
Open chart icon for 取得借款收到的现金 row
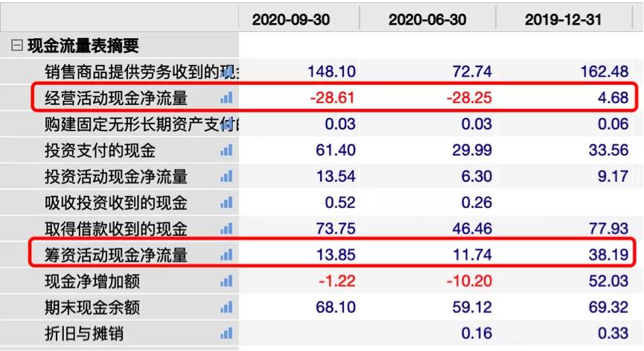point(227,229)
